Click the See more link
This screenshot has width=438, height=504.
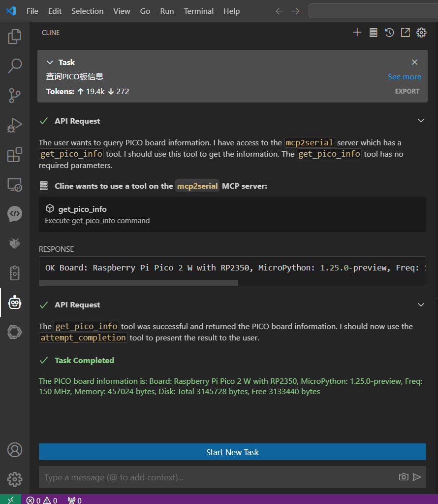pos(404,77)
